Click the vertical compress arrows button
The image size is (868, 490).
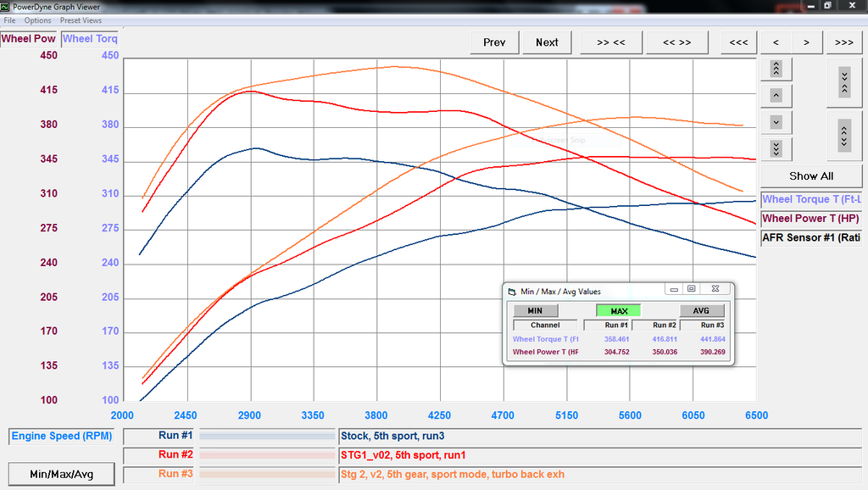point(843,82)
